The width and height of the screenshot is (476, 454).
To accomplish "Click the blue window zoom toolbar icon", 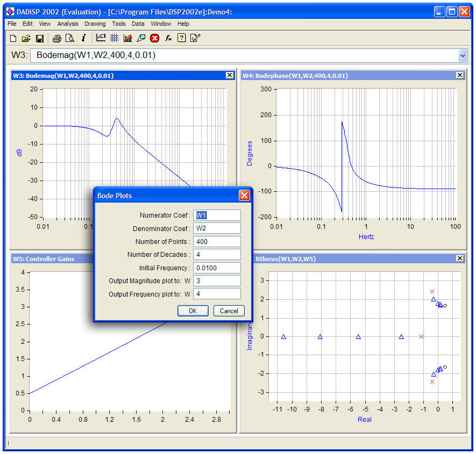I will coord(141,38).
